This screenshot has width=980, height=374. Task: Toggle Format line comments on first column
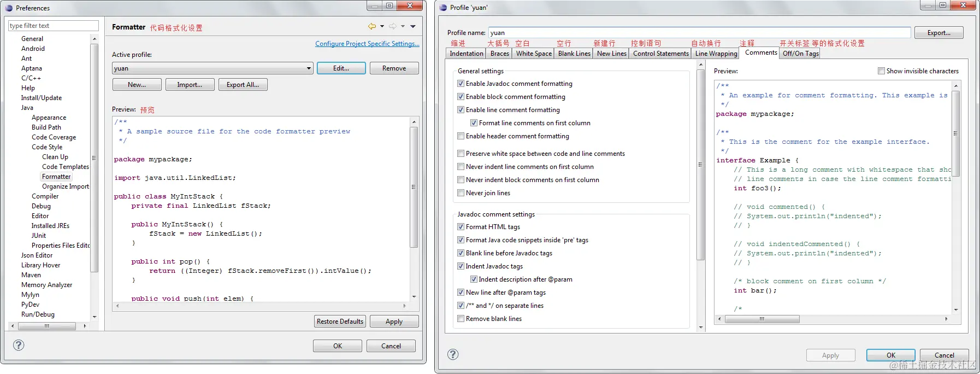[x=474, y=123]
